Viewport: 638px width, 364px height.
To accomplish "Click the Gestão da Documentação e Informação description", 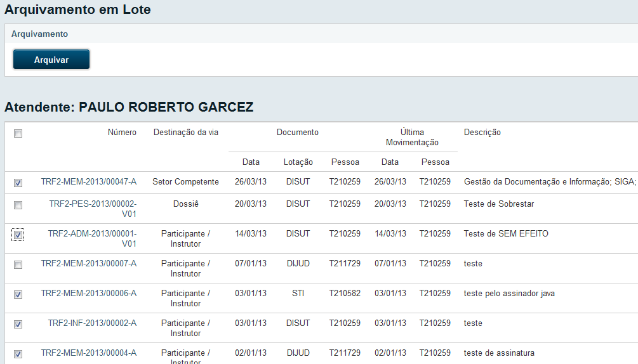I will click(x=550, y=181).
